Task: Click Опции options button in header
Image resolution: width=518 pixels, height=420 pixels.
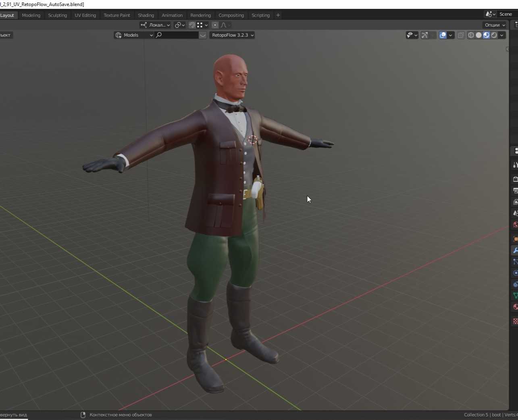Action: tap(495, 25)
